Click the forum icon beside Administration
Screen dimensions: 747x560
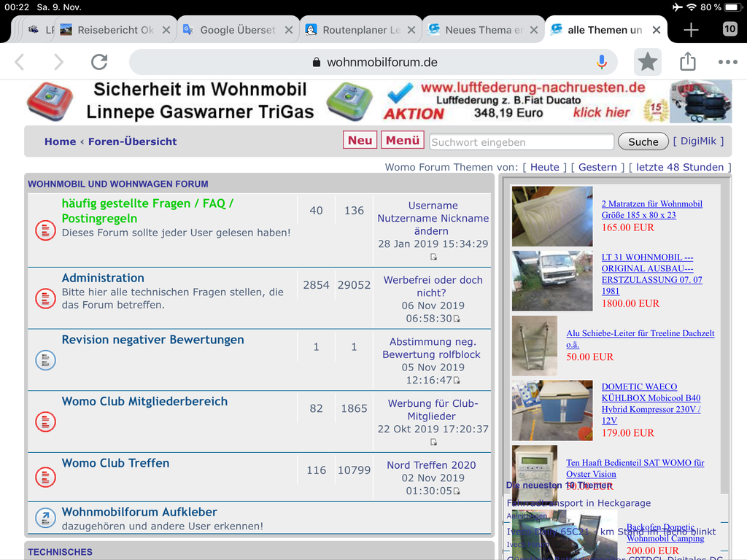[46, 298]
